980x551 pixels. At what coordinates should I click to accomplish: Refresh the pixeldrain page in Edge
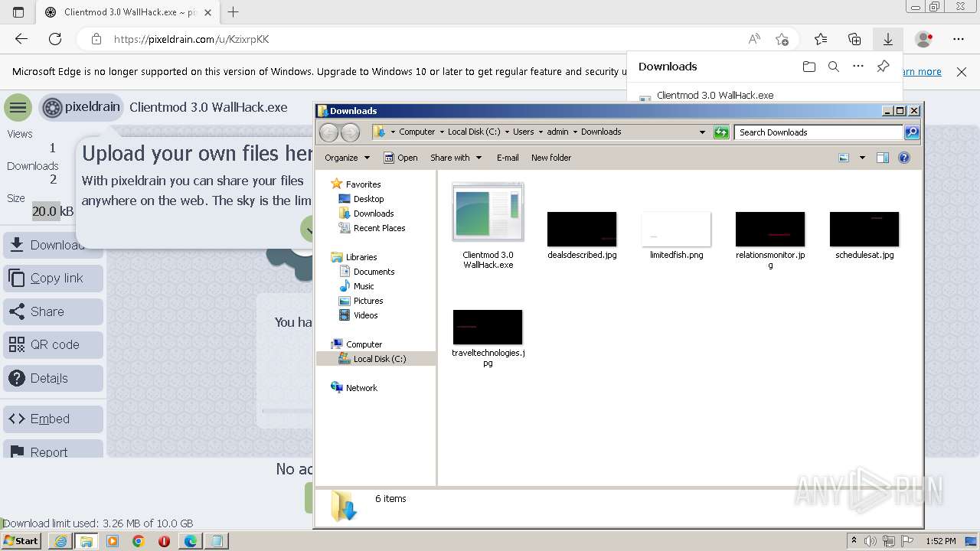[x=55, y=39]
